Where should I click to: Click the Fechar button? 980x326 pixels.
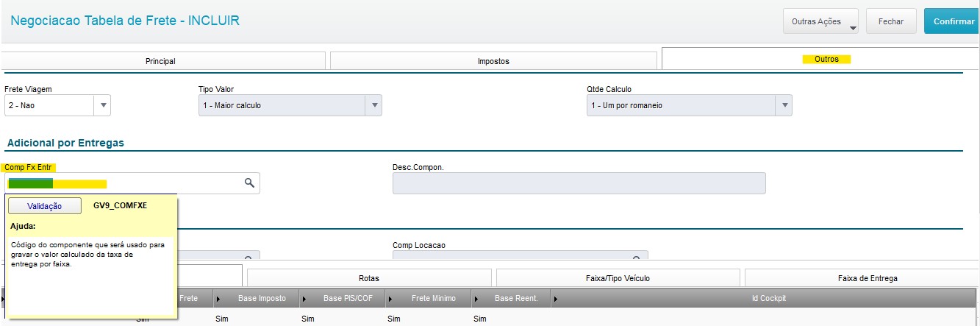(x=890, y=21)
